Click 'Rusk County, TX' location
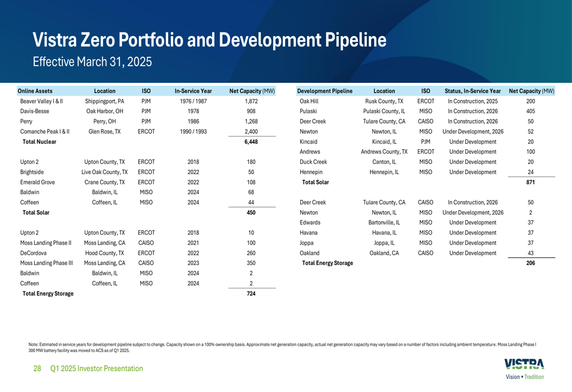This screenshot has width=572, height=392. pyautogui.click(x=384, y=101)
